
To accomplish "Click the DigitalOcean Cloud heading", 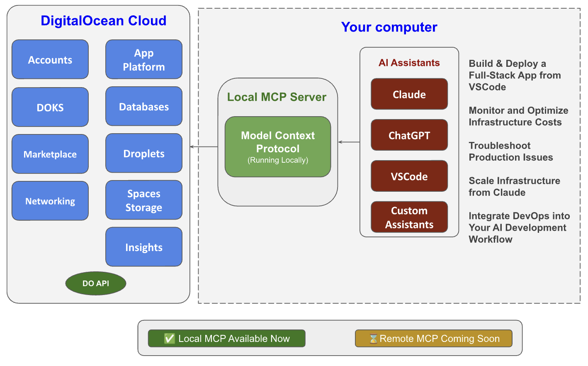I will [x=103, y=21].
